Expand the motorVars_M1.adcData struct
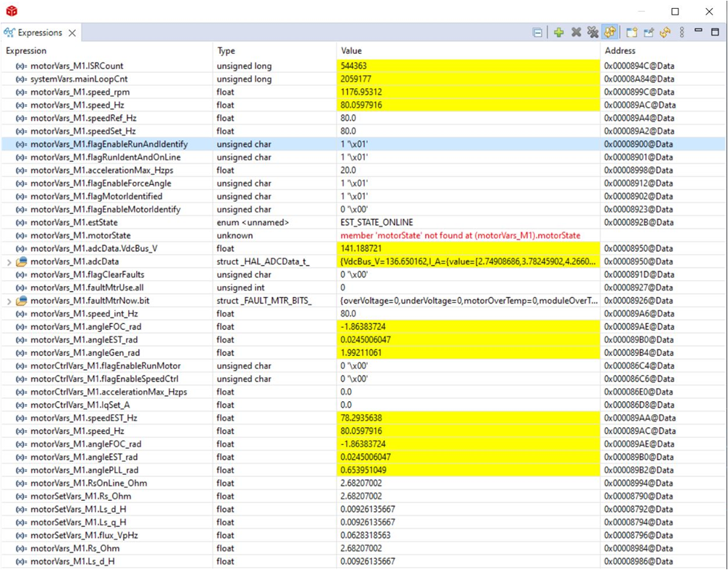Screen dimensions: 728x570 click(9, 261)
